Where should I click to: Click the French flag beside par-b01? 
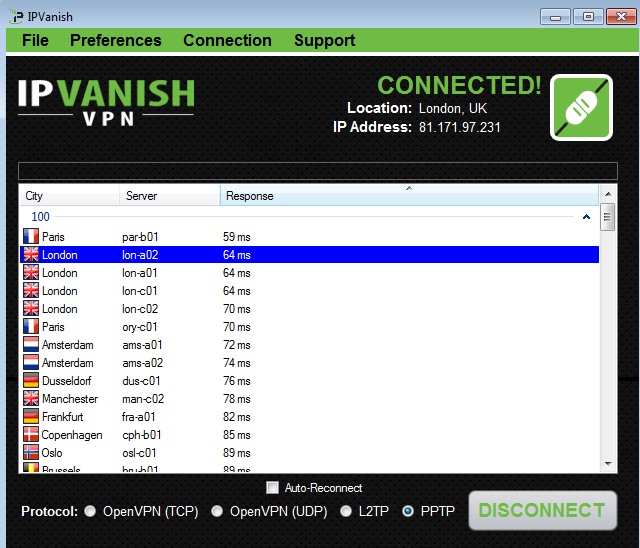click(31, 237)
